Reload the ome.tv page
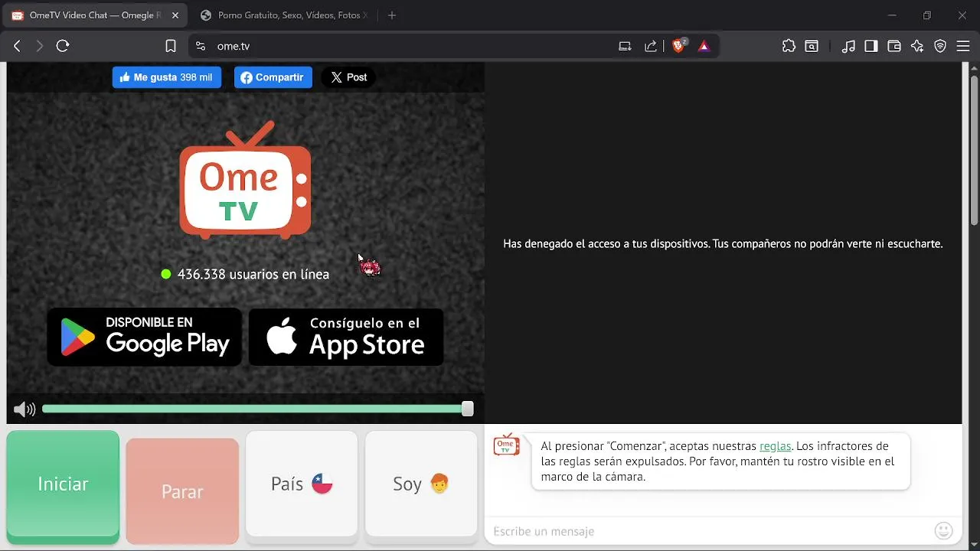Viewport: 980px width, 551px height. 63,46
